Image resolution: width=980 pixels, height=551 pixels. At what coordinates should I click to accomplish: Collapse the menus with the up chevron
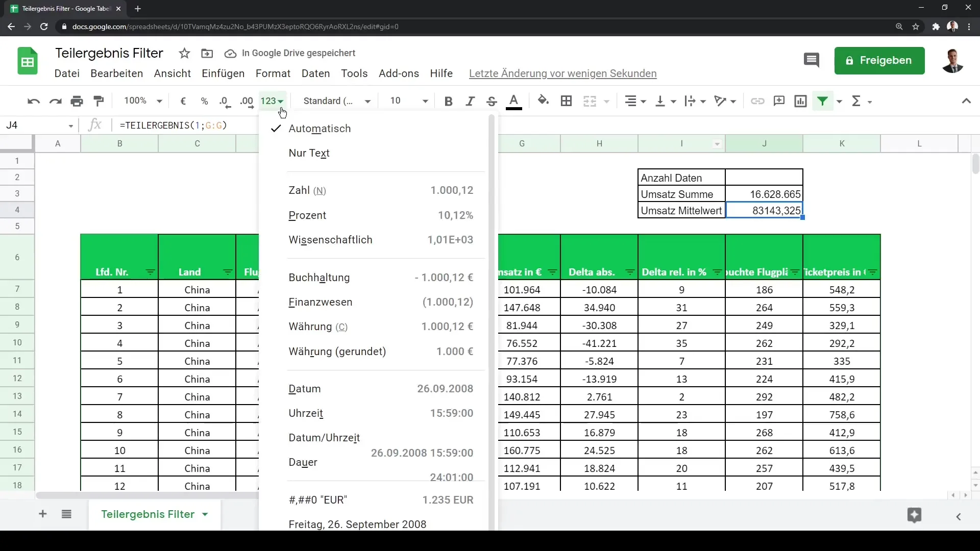(966, 102)
